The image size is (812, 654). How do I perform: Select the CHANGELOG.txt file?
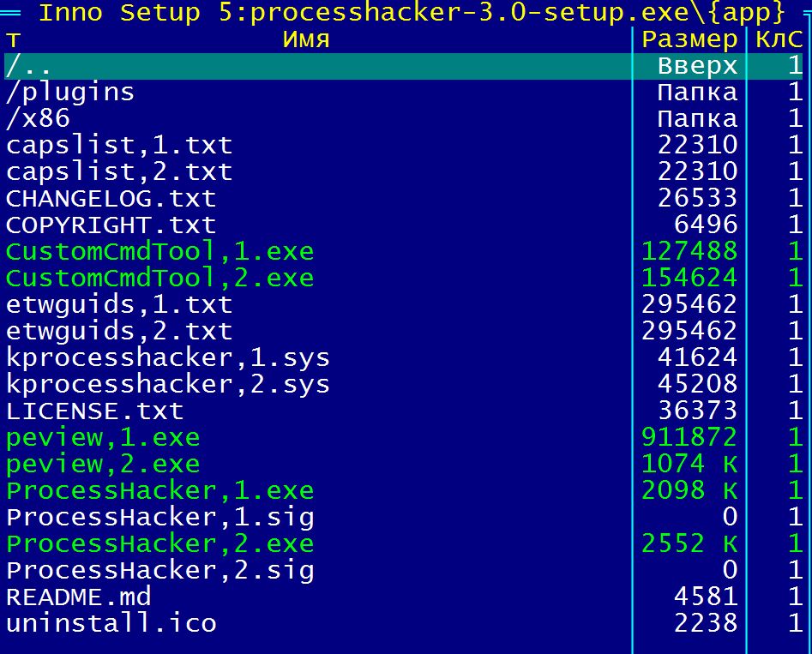click(x=111, y=199)
